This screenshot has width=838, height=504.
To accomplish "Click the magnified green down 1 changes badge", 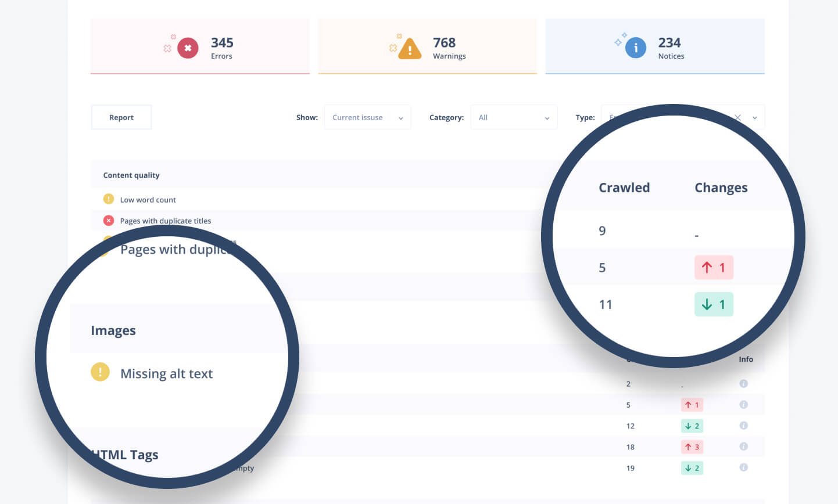I will tap(714, 304).
